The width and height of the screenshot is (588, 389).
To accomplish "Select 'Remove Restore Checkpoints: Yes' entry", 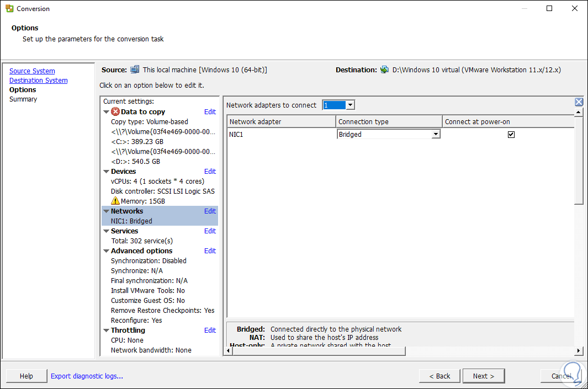I will pyautogui.click(x=163, y=310).
